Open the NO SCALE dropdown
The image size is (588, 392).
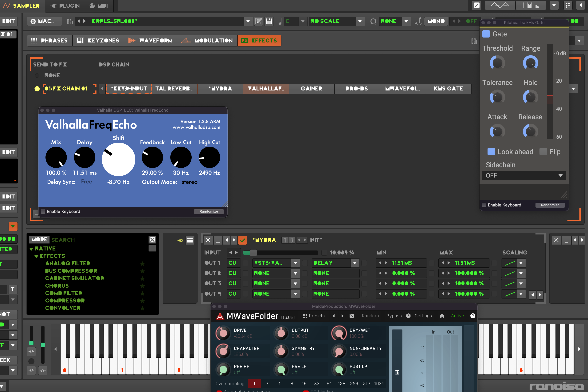click(359, 21)
